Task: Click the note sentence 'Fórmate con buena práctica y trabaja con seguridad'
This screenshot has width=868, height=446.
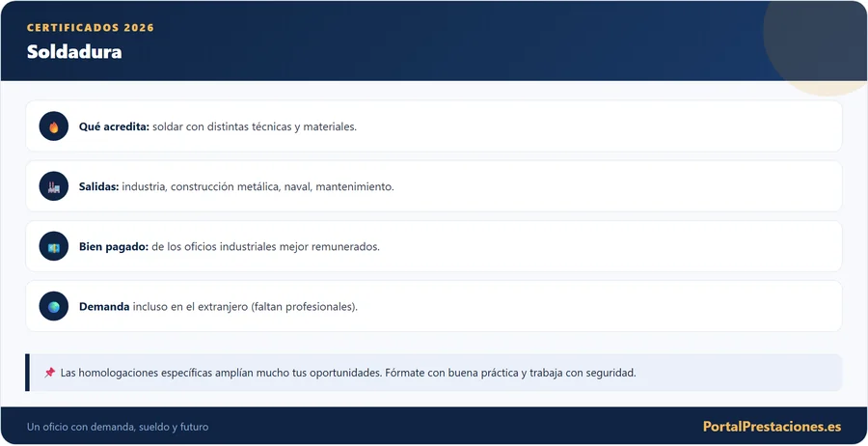Action: pos(510,373)
